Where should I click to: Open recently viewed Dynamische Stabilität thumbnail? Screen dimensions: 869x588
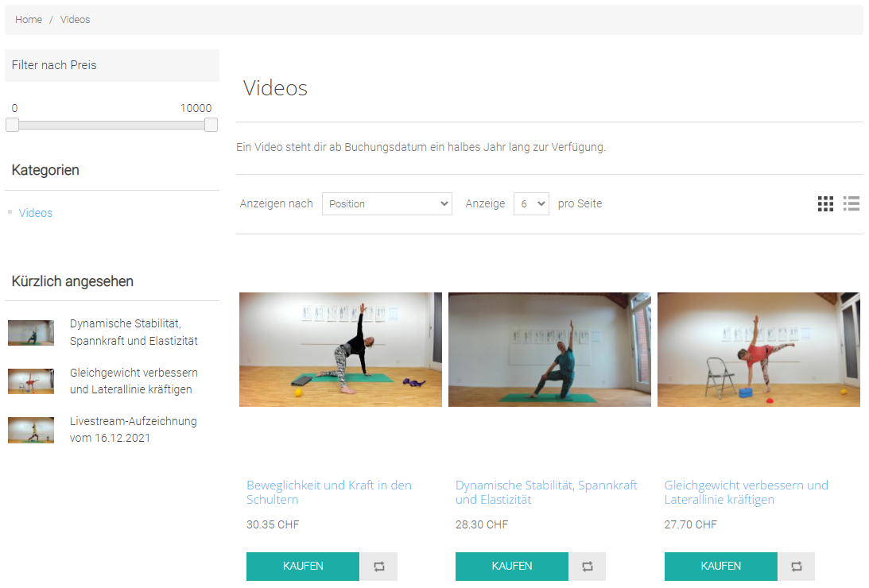pyautogui.click(x=31, y=333)
